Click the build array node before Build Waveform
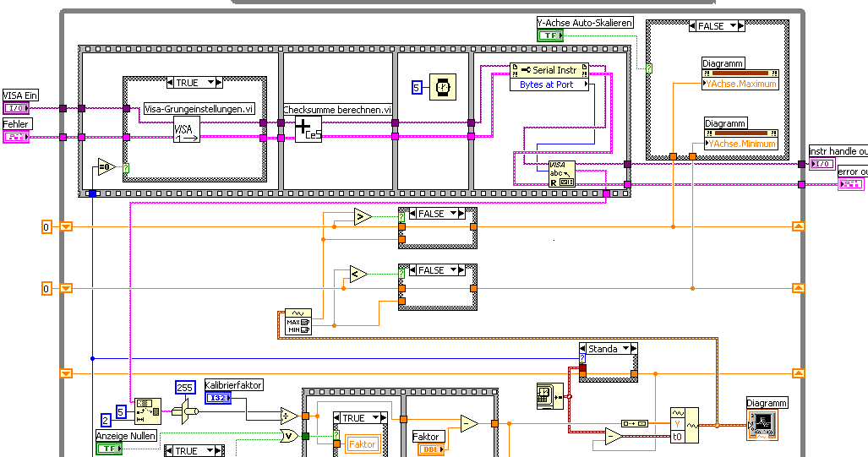Viewport: 868px width, 457px height. pyautogui.click(x=635, y=423)
